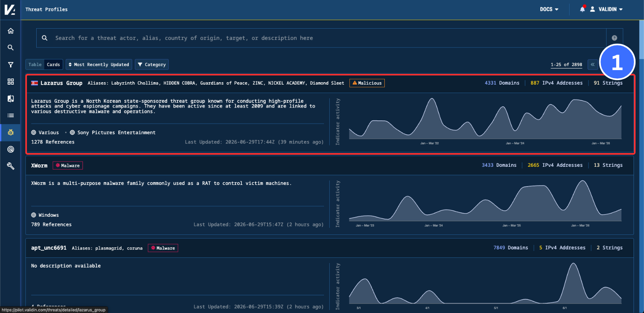Image resolution: width=644 pixels, height=313 pixels.
Task: Open the Most Recently Updated sort dropdown
Action: click(99, 64)
